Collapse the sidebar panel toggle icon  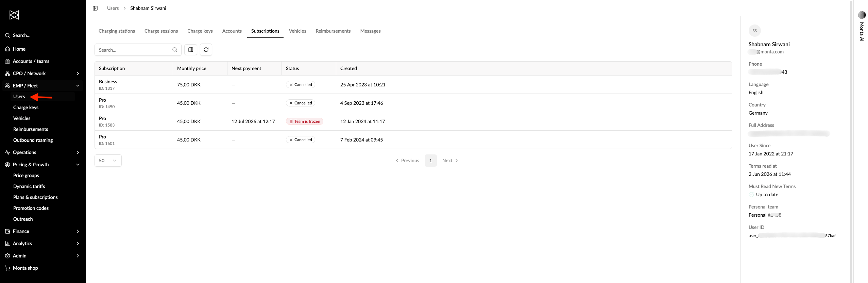click(x=95, y=8)
